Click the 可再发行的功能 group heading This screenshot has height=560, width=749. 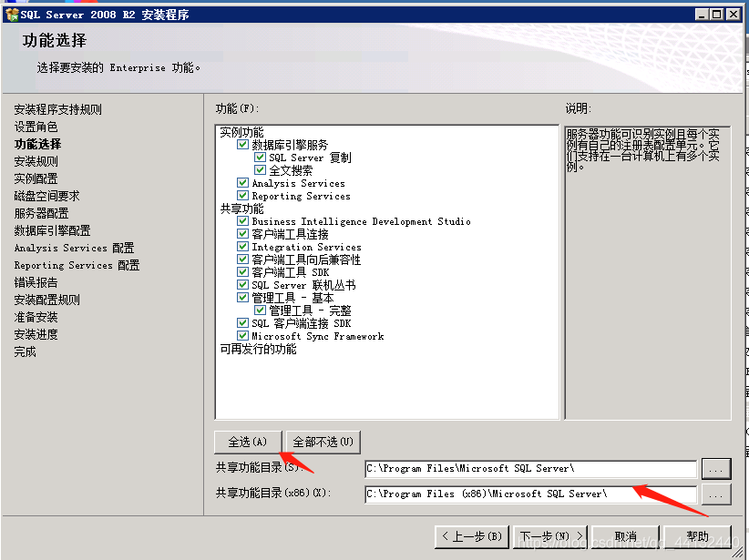[x=258, y=349]
